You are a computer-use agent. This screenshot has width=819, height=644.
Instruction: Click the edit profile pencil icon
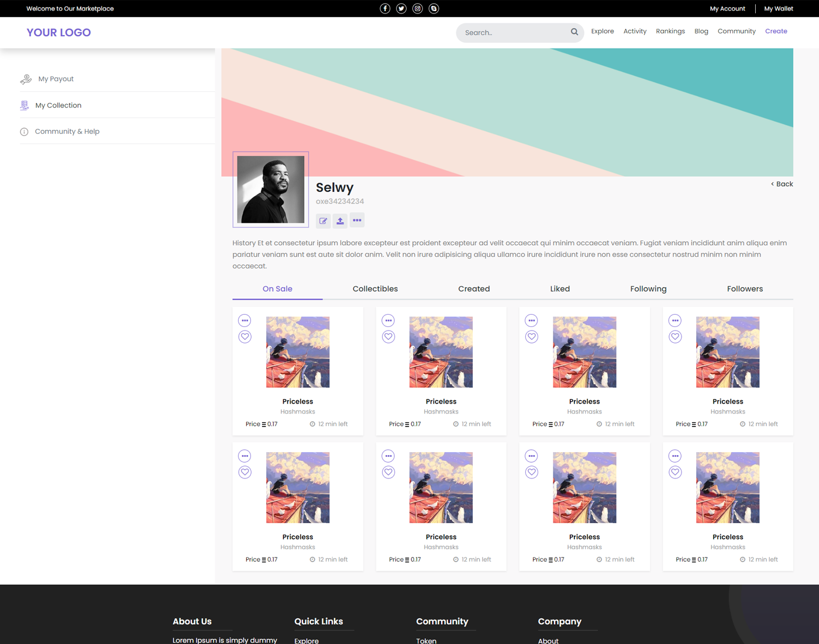pyautogui.click(x=323, y=221)
